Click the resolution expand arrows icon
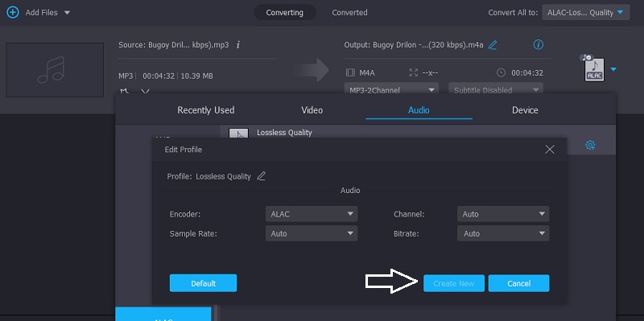This screenshot has width=644, height=321. click(414, 72)
